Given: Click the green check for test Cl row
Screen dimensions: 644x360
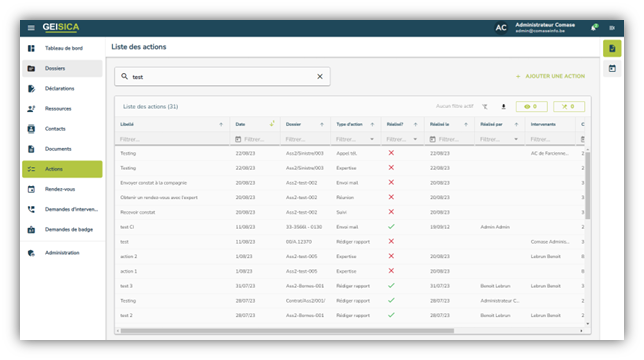Looking at the screenshot, I should pyautogui.click(x=391, y=227).
